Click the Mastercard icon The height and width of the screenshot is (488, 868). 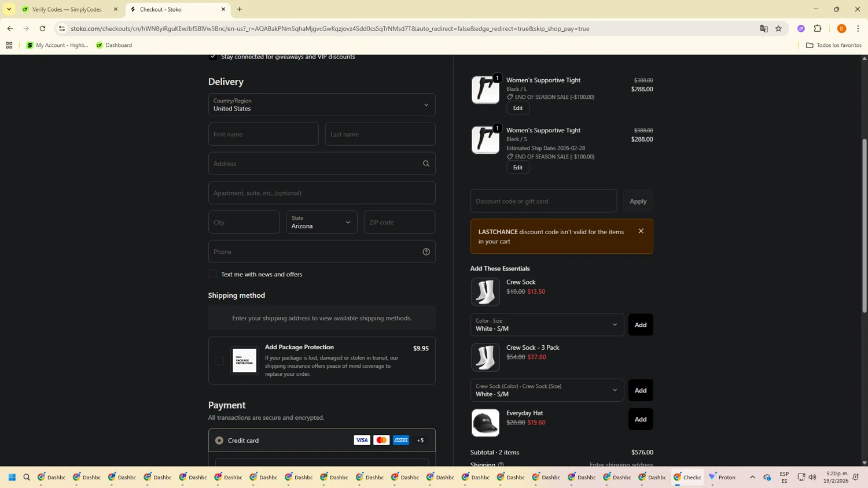(x=381, y=440)
